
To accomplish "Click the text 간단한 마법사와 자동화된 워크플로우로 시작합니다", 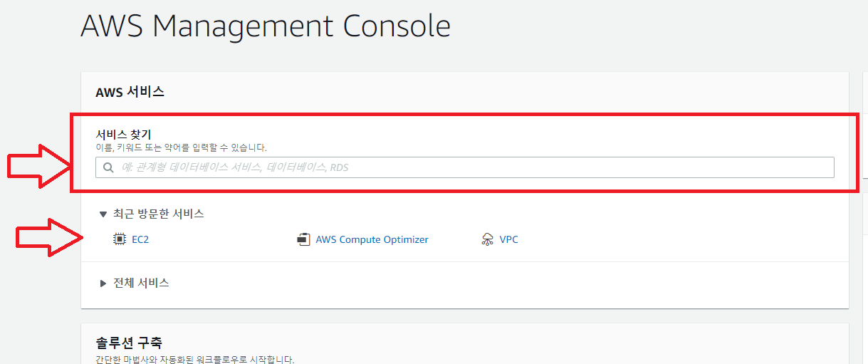I will coord(195,360).
